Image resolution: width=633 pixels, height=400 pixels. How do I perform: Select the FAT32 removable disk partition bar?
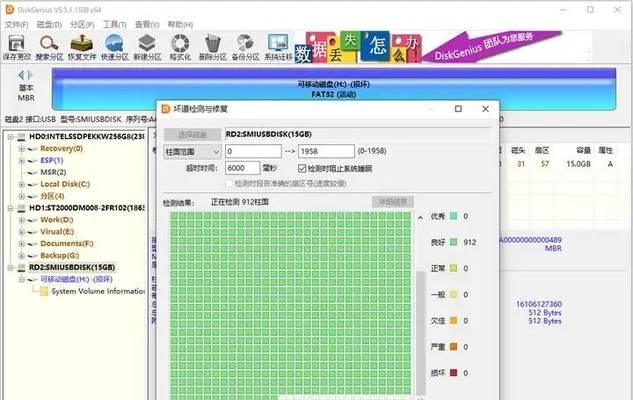[333, 89]
